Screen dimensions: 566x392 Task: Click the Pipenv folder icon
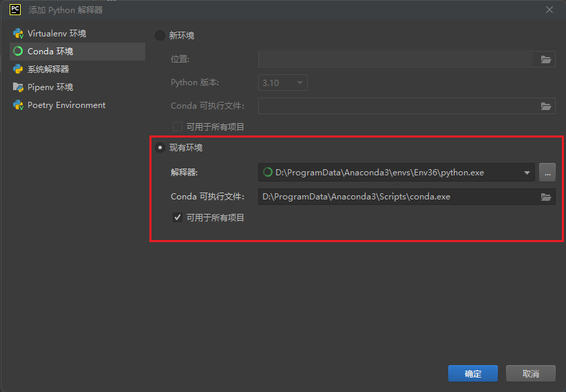click(18, 87)
